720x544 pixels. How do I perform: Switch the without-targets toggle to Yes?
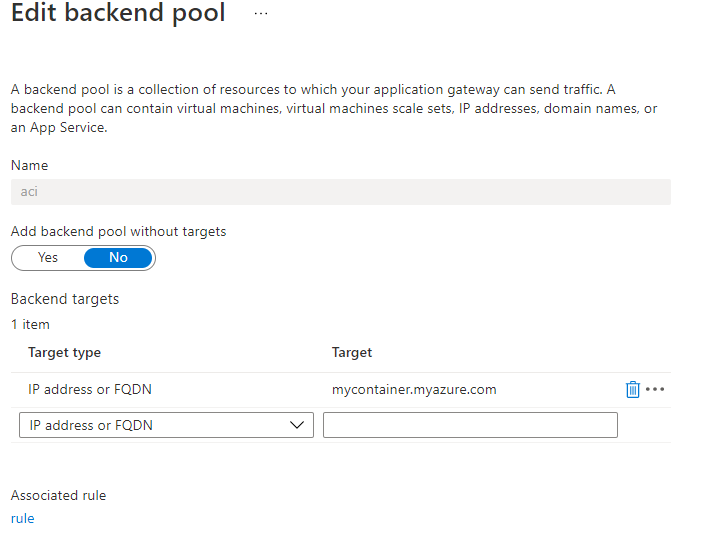(48, 258)
